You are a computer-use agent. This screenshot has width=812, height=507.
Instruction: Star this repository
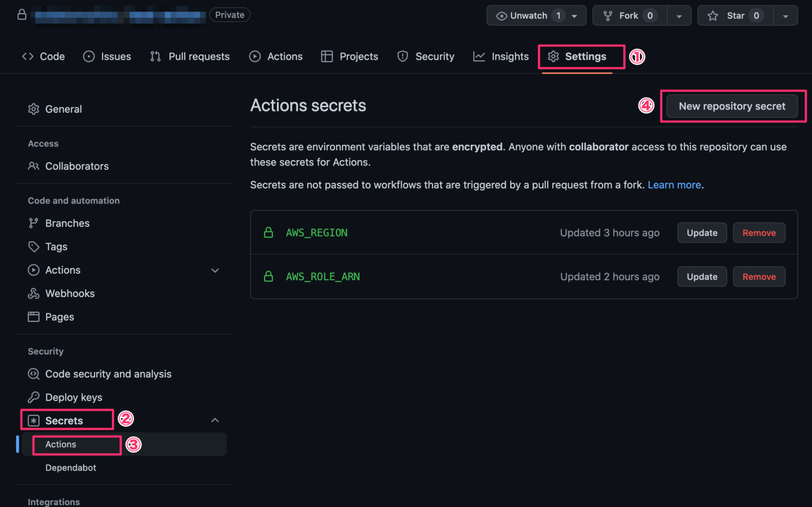(735, 15)
